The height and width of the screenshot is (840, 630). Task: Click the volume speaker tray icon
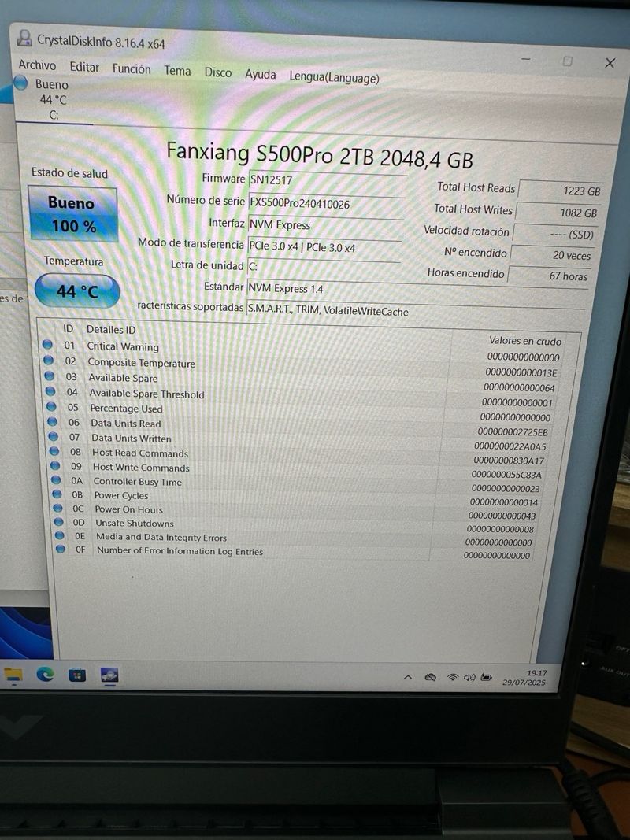click(469, 678)
